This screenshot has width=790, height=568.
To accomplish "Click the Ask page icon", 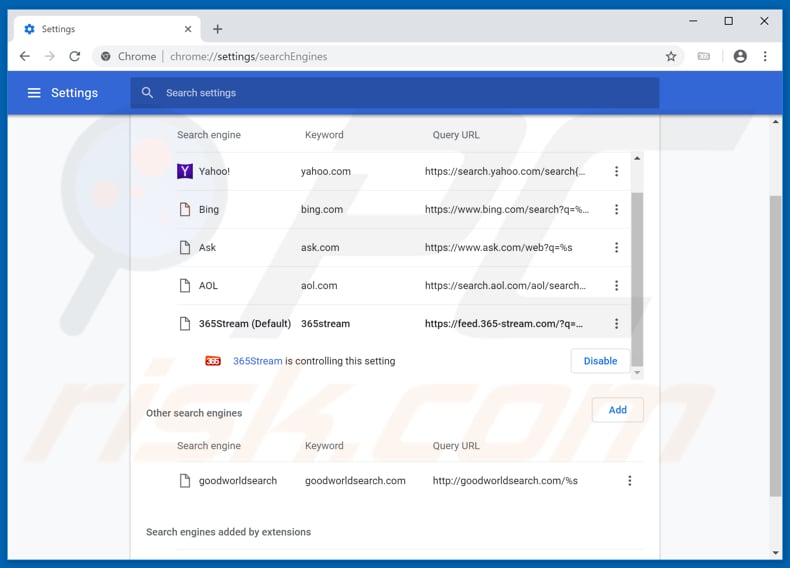I will (x=185, y=247).
